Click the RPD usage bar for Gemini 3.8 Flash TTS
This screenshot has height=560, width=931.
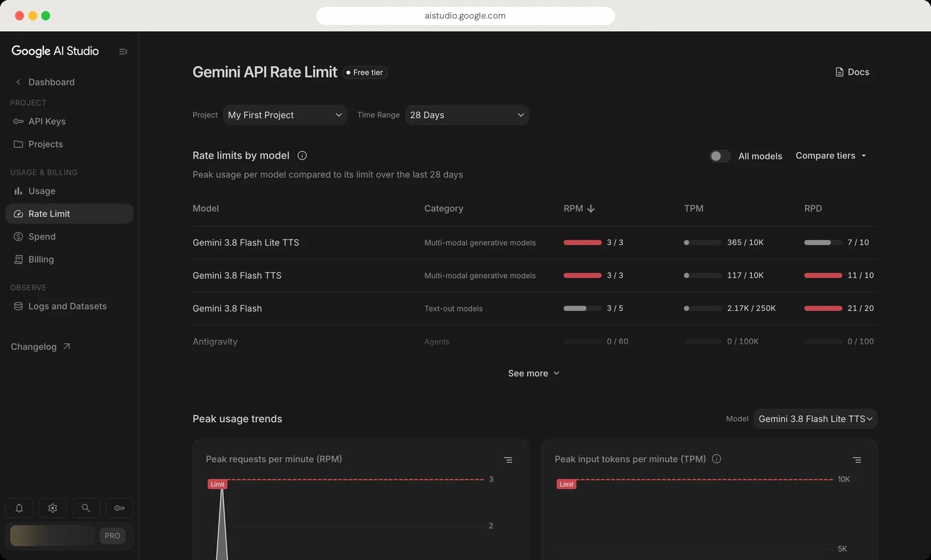823,276
